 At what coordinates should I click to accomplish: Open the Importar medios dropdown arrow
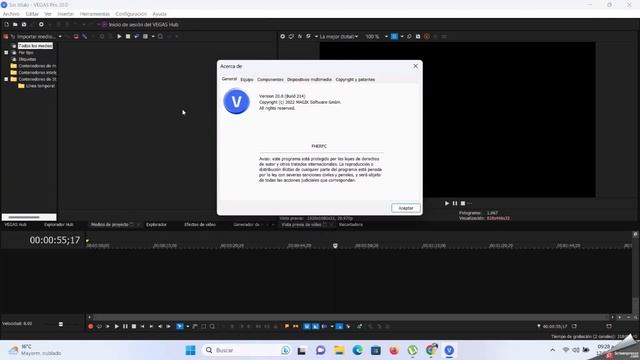pyautogui.click(x=60, y=36)
